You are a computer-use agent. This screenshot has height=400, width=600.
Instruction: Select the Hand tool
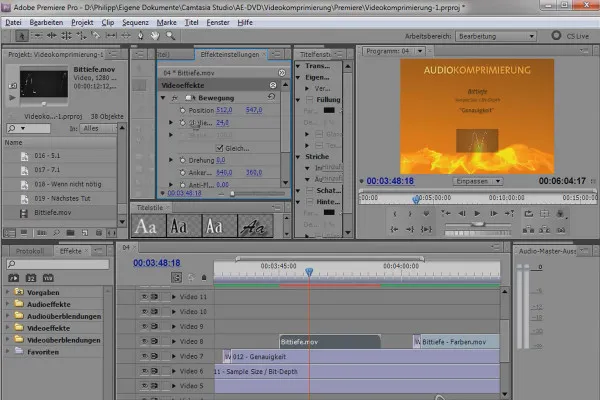(155, 36)
